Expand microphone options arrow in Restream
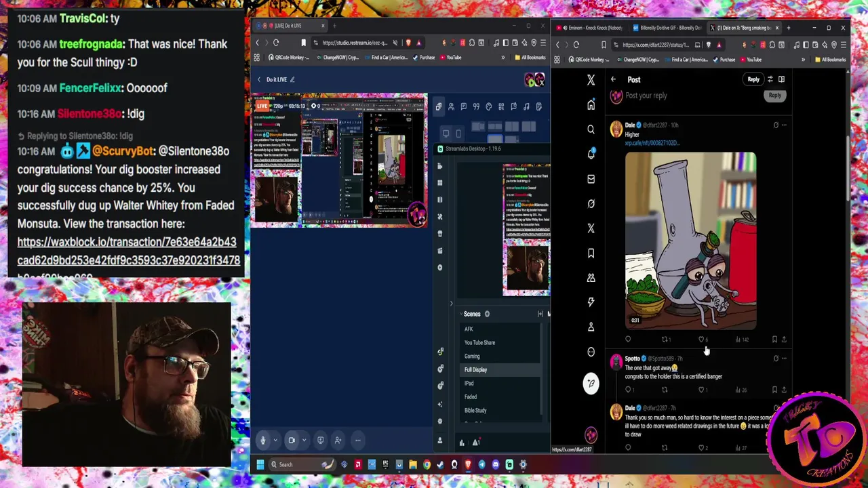 275,441
